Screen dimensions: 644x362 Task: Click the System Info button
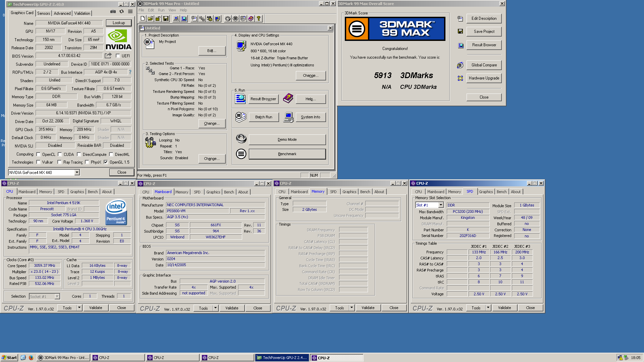[311, 117]
